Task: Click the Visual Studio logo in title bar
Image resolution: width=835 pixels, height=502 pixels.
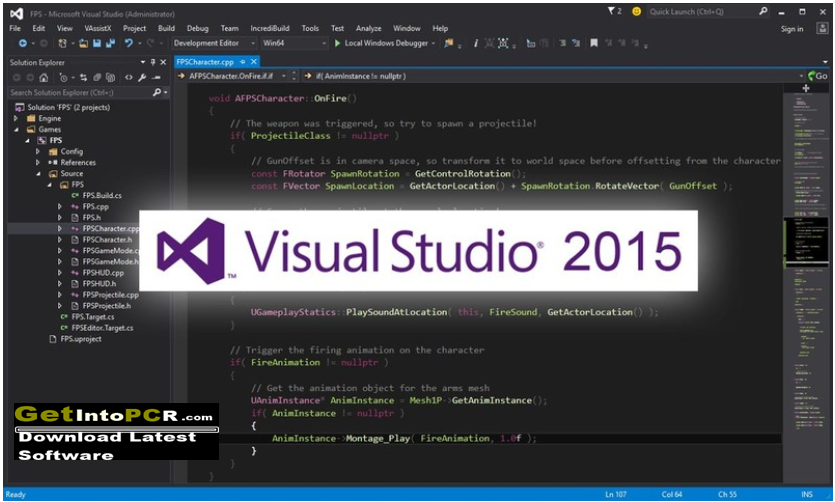Action: [x=17, y=13]
